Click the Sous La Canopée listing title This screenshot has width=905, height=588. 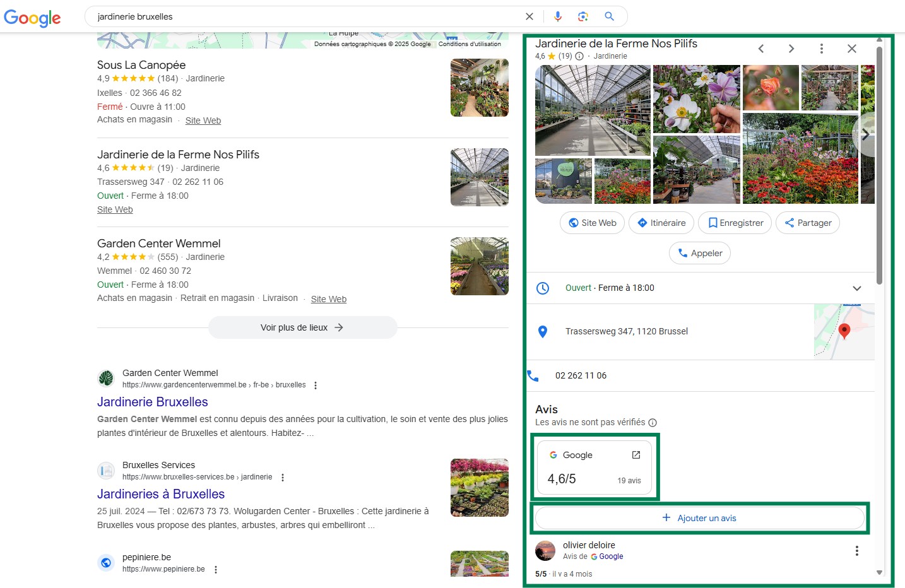click(x=141, y=65)
